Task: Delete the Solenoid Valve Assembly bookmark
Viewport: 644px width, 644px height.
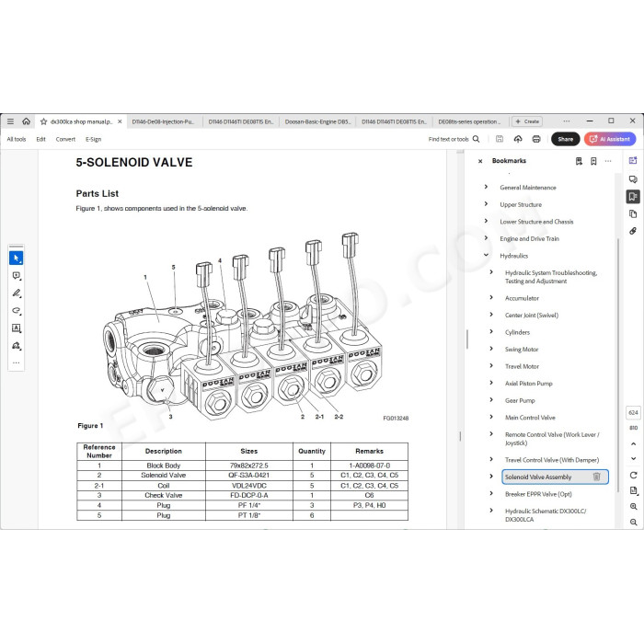Action: (x=597, y=477)
